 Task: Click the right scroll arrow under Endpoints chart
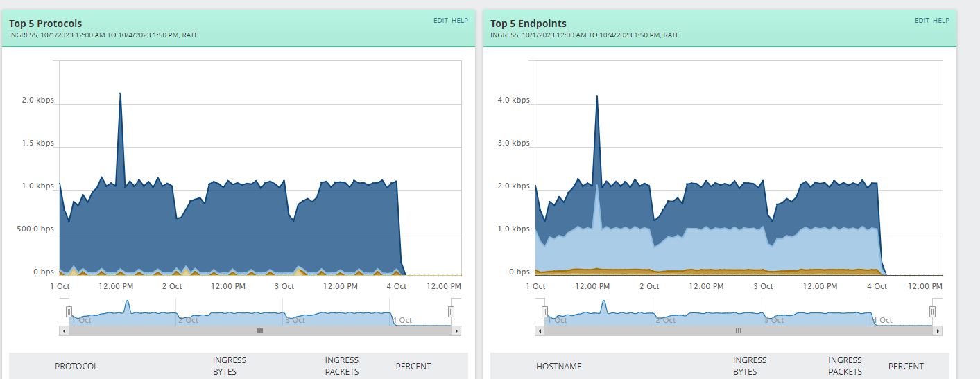click(x=938, y=331)
